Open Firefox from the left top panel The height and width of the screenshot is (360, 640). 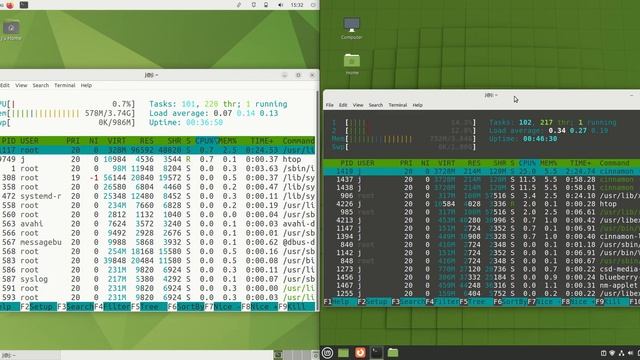point(10,5)
